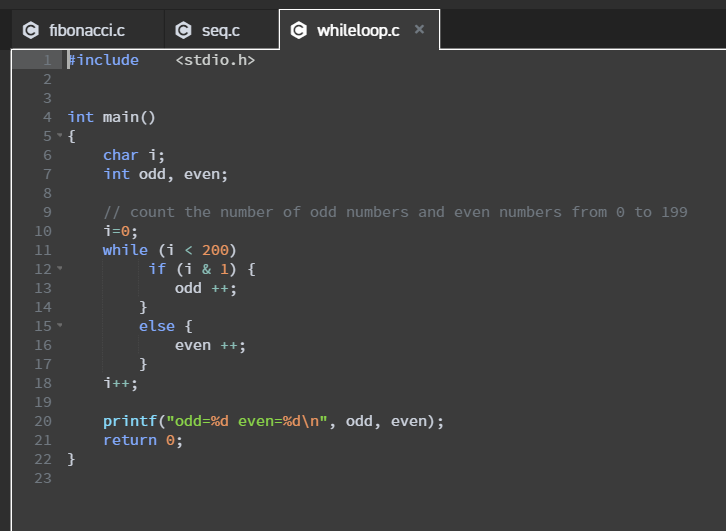Collapse the else block fold at line 15
Viewport: 726px width, 531px height.
60,325
